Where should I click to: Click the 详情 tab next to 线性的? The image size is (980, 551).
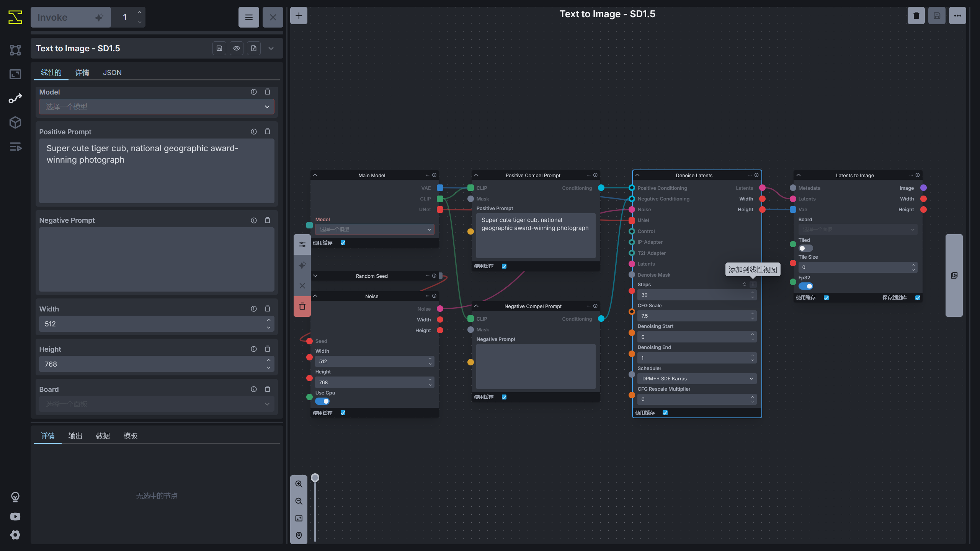pyautogui.click(x=82, y=73)
